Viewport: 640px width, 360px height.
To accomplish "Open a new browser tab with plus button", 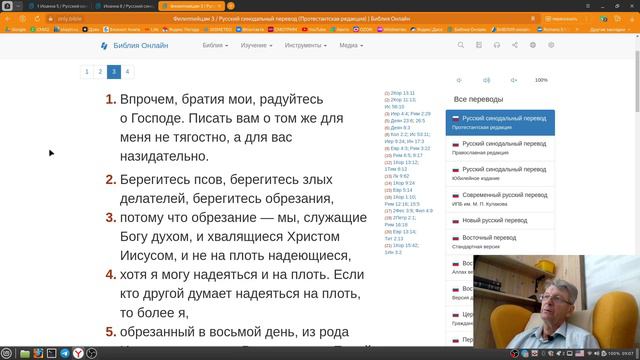I will 231,6.
